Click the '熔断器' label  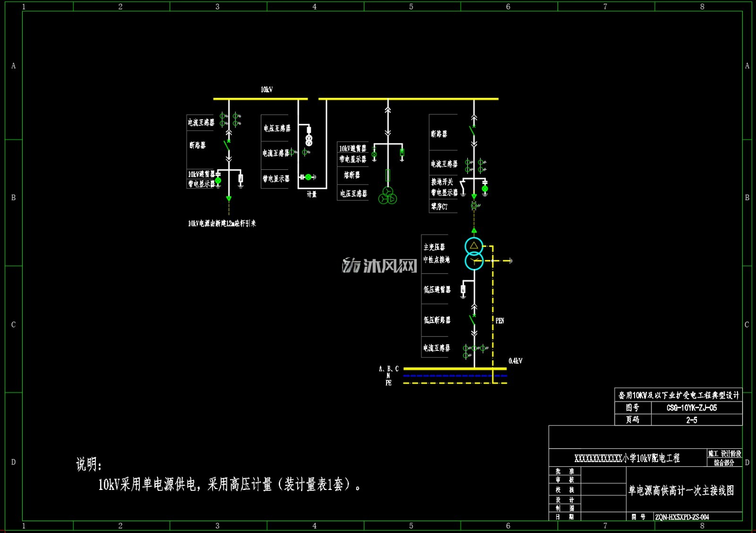click(352, 175)
